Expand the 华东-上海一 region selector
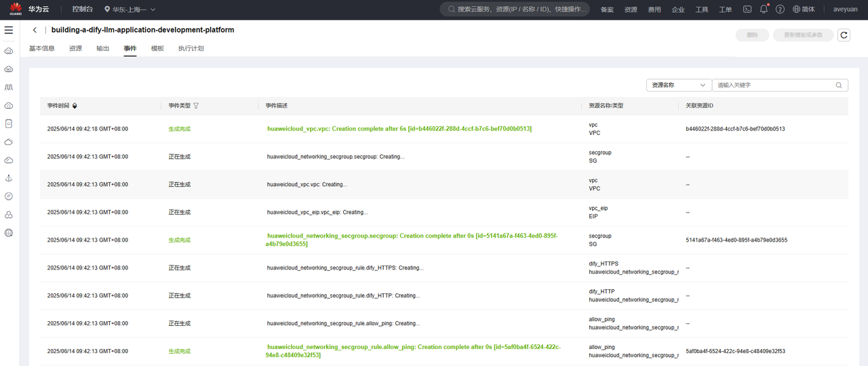The width and height of the screenshot is (868, 366). click(130, 10)
